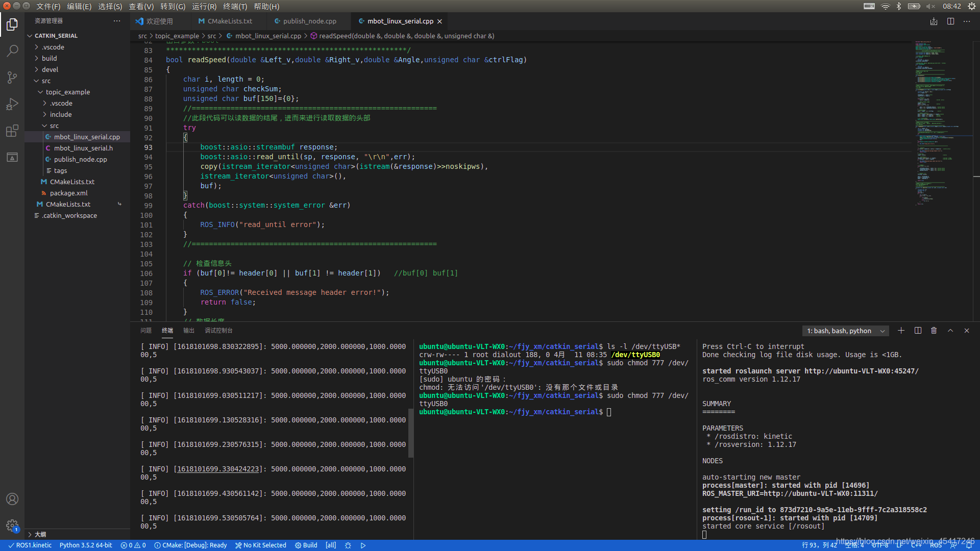Screen dimensions: 980x551
Task: Click the CMake launch play icon in status bar
Action: (363, 545)
